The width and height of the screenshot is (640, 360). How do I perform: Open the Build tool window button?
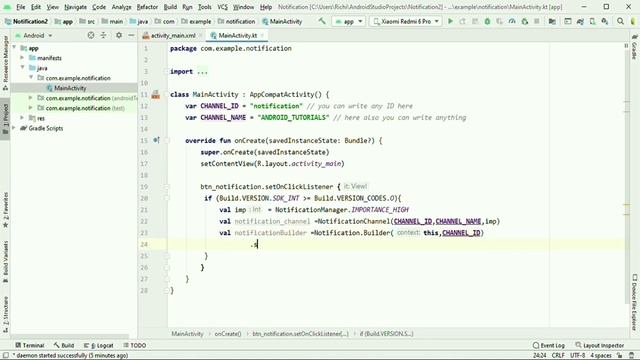(64, 345)
